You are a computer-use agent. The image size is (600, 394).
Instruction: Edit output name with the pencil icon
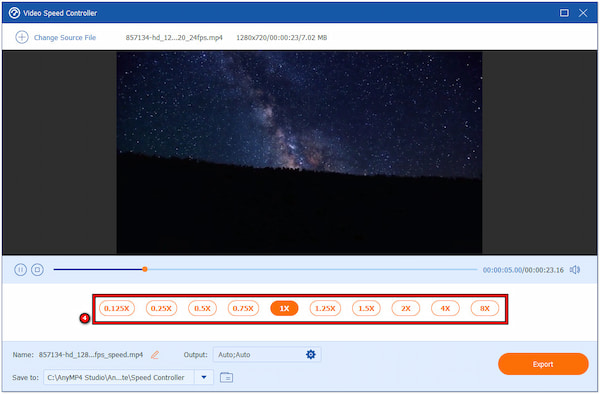pos(155,355)
